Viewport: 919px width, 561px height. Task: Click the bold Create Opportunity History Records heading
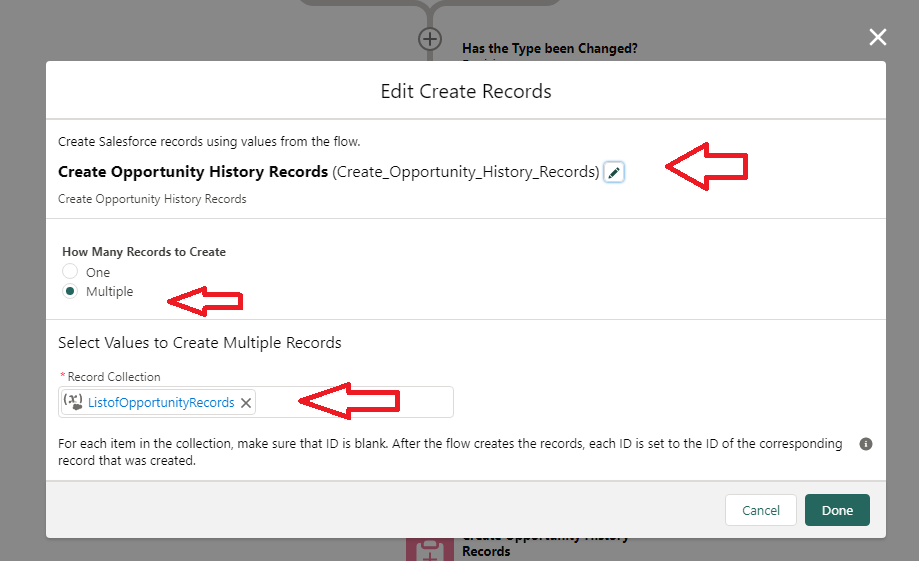pyautogui.click(x=193, y=172)
